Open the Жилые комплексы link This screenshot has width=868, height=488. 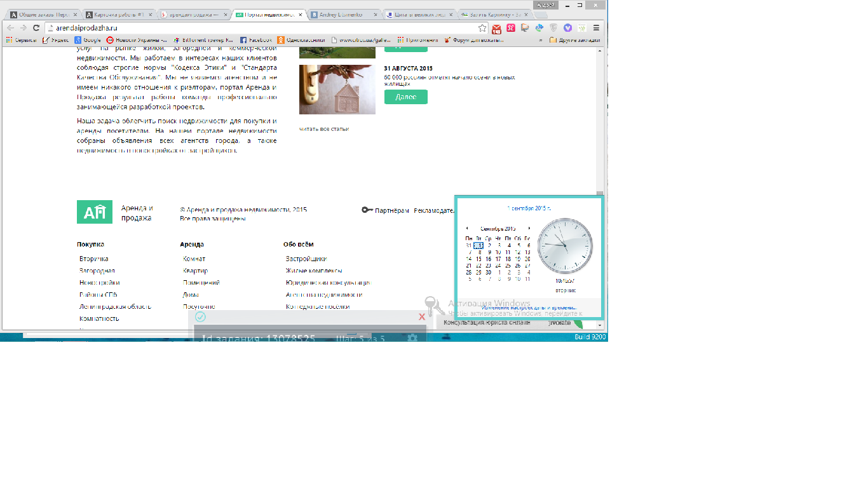pos(314,271)
